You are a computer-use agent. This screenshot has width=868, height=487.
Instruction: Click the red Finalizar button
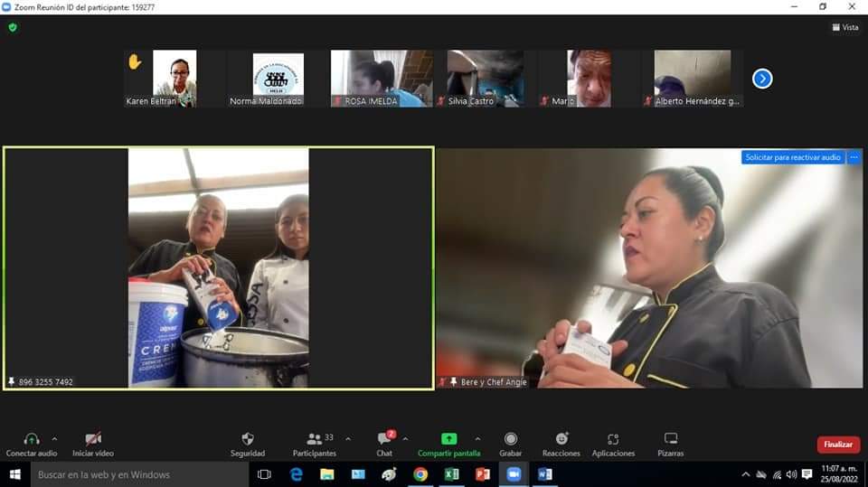point(838,445)
